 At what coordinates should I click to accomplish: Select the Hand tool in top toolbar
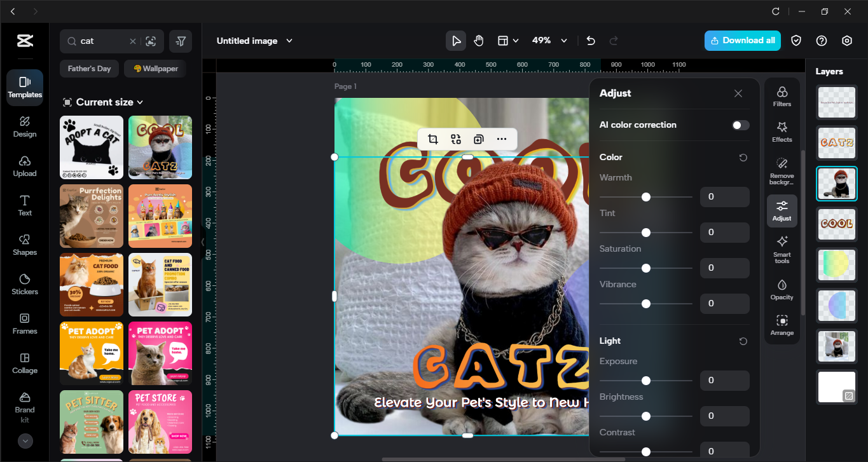478,40
